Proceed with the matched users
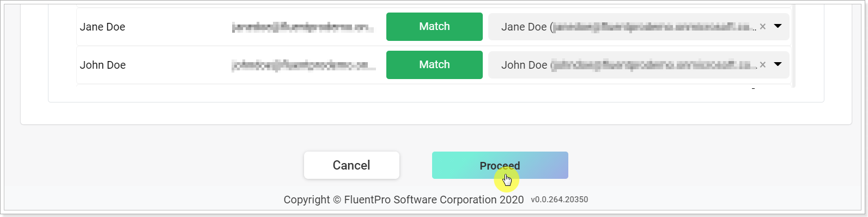This screenshot has width=868, height=217. (500, 165)
